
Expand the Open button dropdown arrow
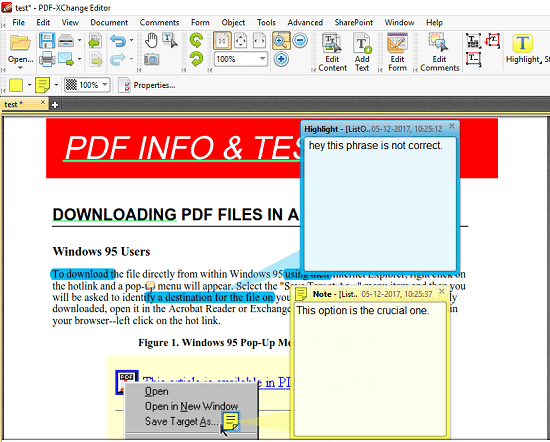[20, 67]
